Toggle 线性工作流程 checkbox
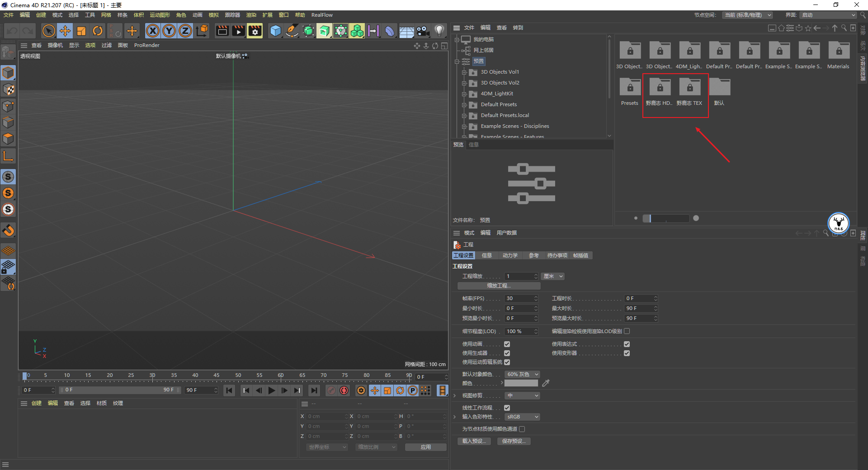 point(507,408)
